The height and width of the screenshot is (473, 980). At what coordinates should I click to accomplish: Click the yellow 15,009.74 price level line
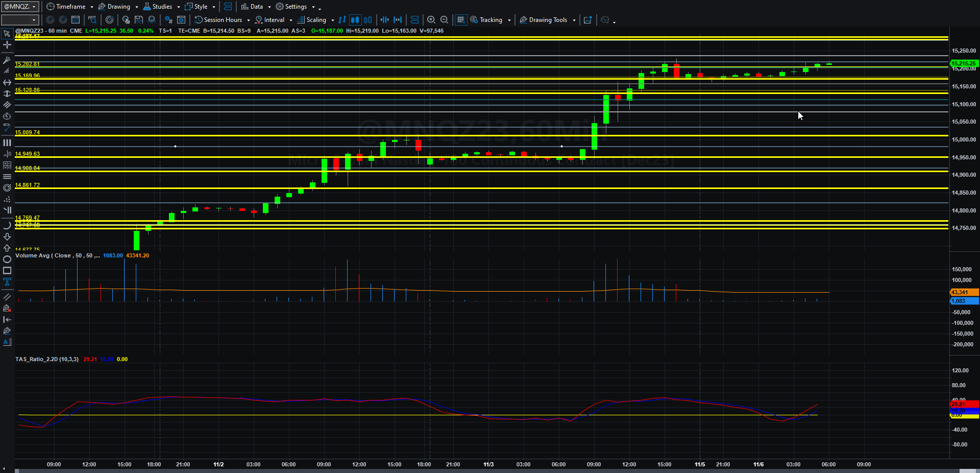pos(480,136)
